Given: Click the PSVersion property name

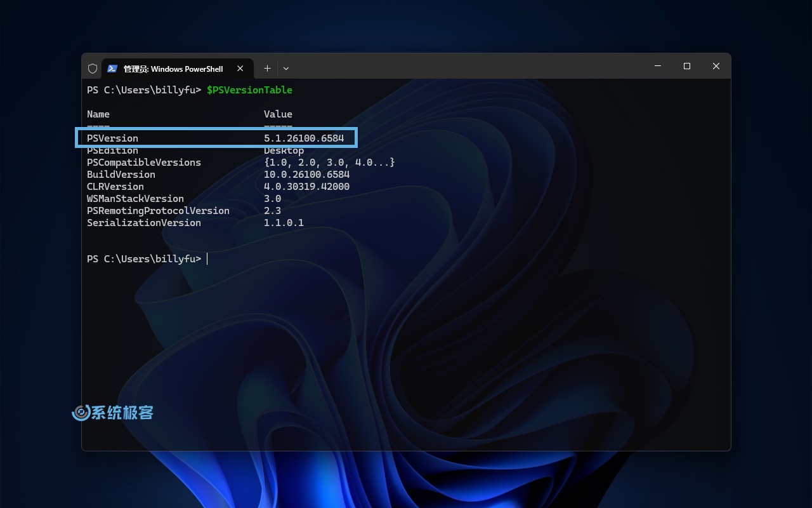Looking at the screenshot, I should (112, 138).
